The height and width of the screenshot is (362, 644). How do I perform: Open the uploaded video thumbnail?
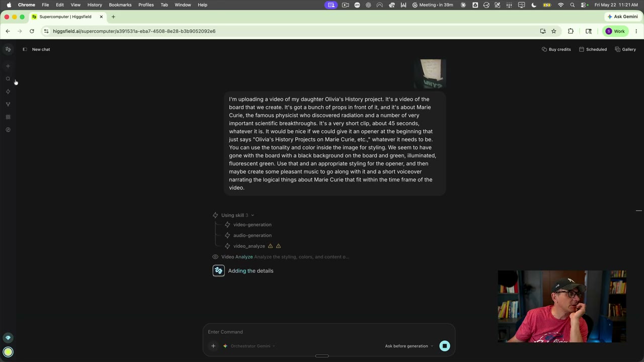coord(430,74)
